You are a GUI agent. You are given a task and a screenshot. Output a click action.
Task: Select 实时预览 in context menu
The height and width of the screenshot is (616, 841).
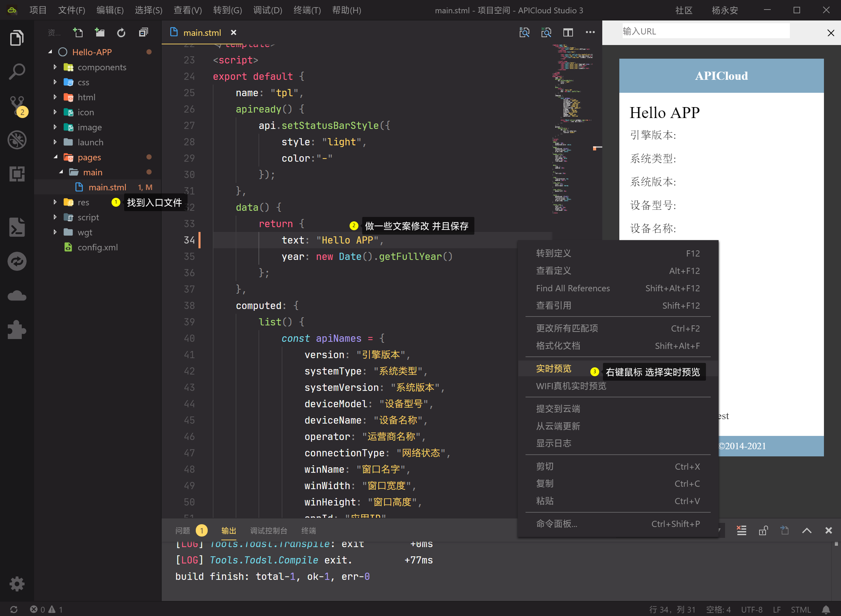point(554,368)
